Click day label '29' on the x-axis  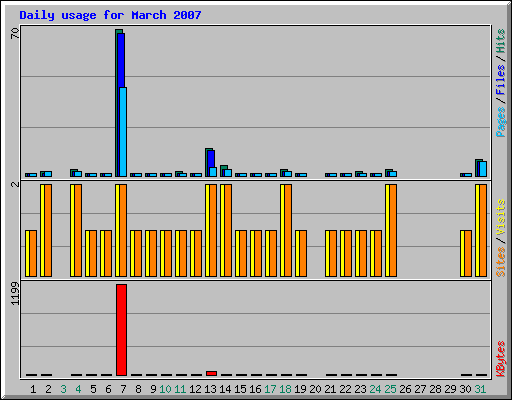[x=450, y=389]
